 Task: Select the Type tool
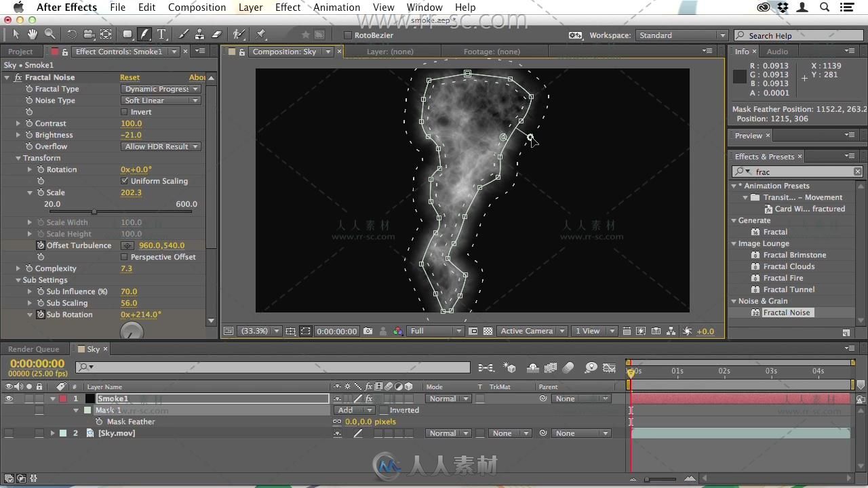[x=162, y=34]
